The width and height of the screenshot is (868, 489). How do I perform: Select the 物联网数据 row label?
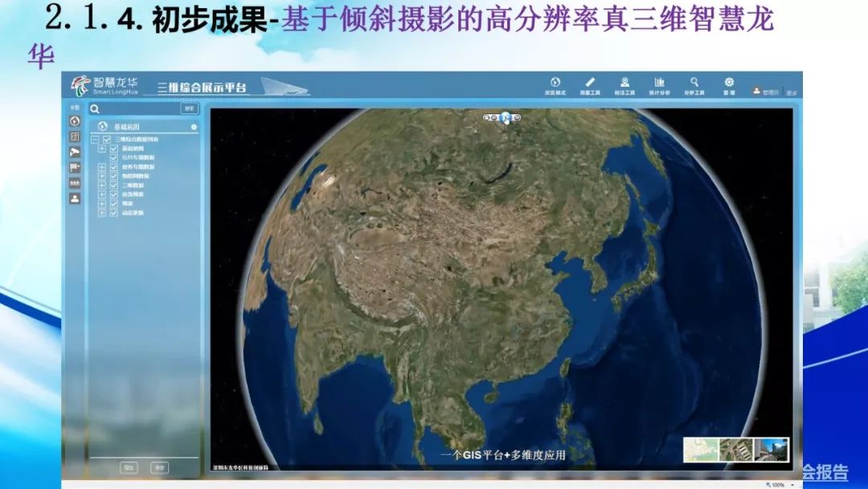click(x=135, y=176)
